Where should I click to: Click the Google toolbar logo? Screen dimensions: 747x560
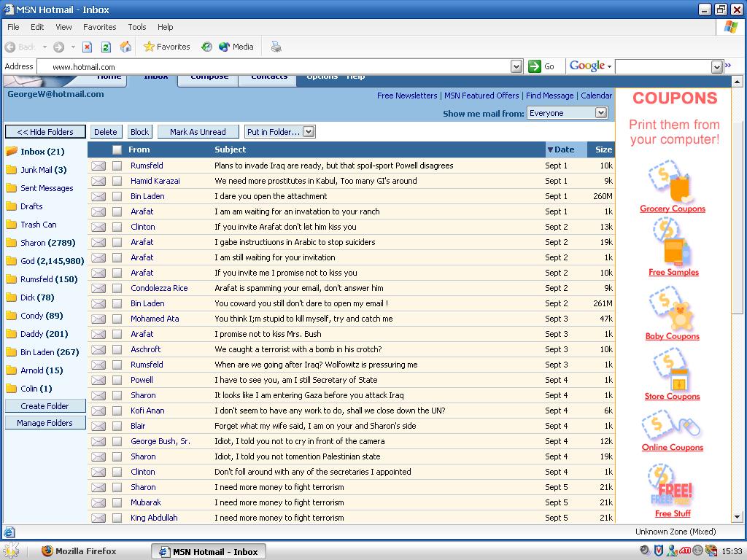tap(587, 66)
